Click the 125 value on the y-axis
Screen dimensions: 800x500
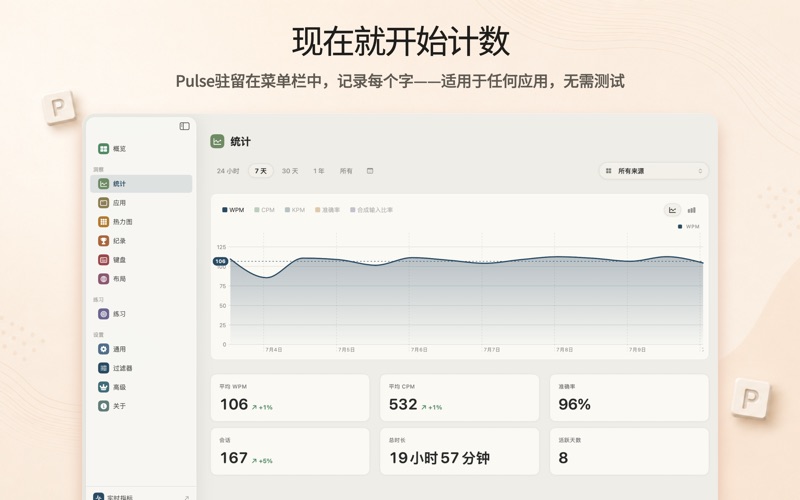click(221, 247)
